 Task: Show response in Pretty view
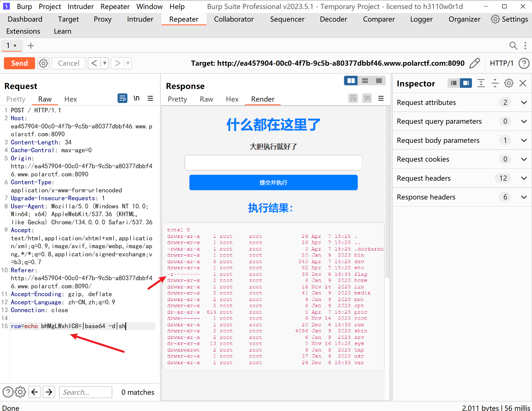coord(177,99)
